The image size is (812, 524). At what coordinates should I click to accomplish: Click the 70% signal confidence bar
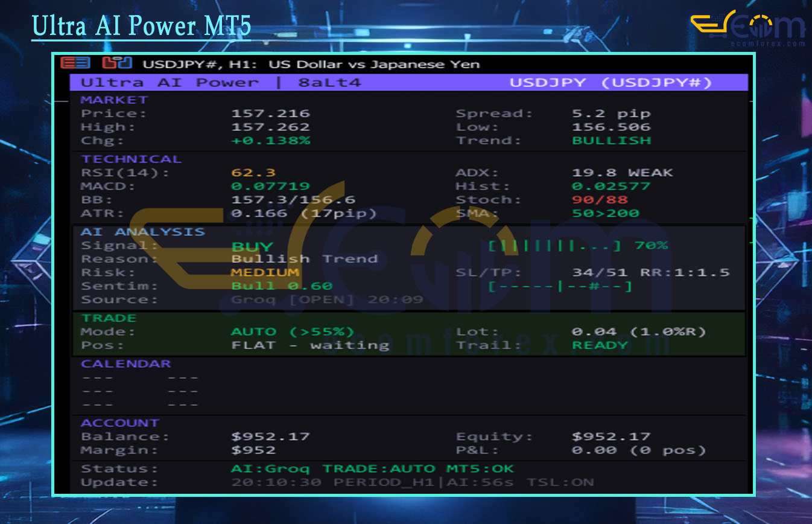click(x=577, y=245)
